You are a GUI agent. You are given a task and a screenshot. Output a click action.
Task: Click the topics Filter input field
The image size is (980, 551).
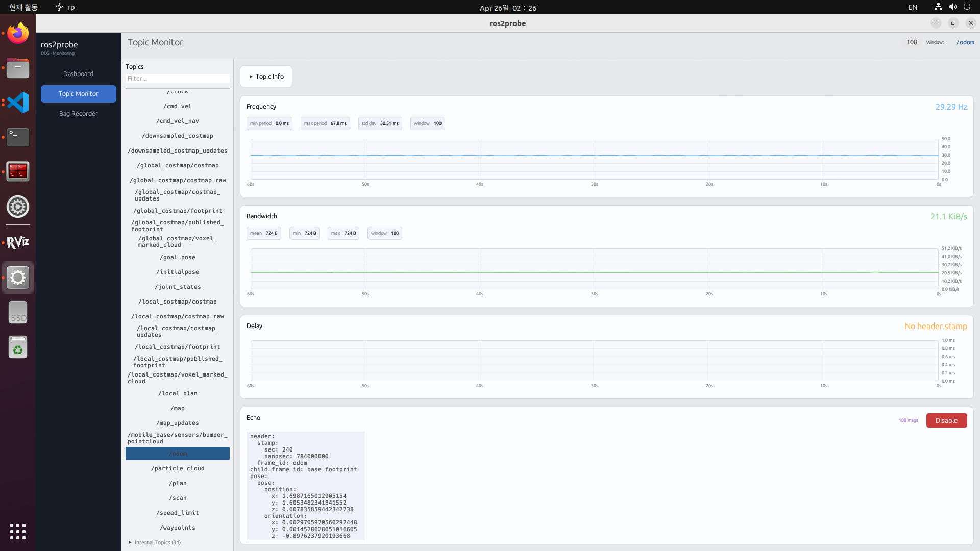click(178, 79)
